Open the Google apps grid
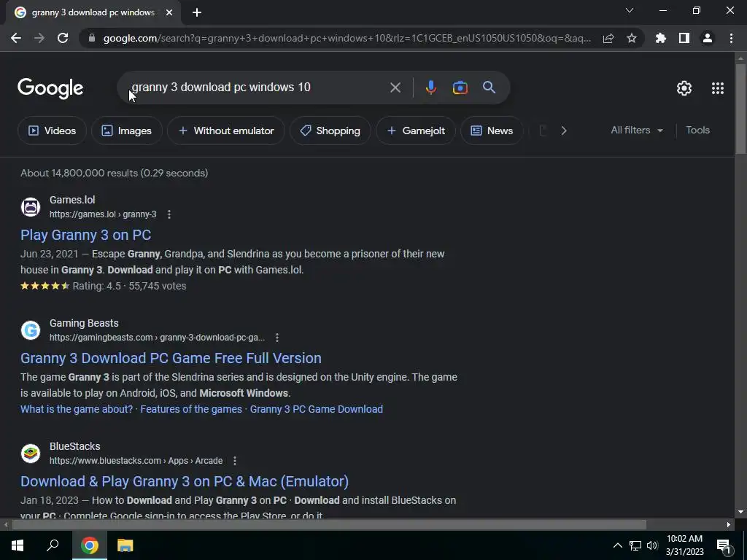747x560 pixels. pyautogui.click(x=718, y=88)
